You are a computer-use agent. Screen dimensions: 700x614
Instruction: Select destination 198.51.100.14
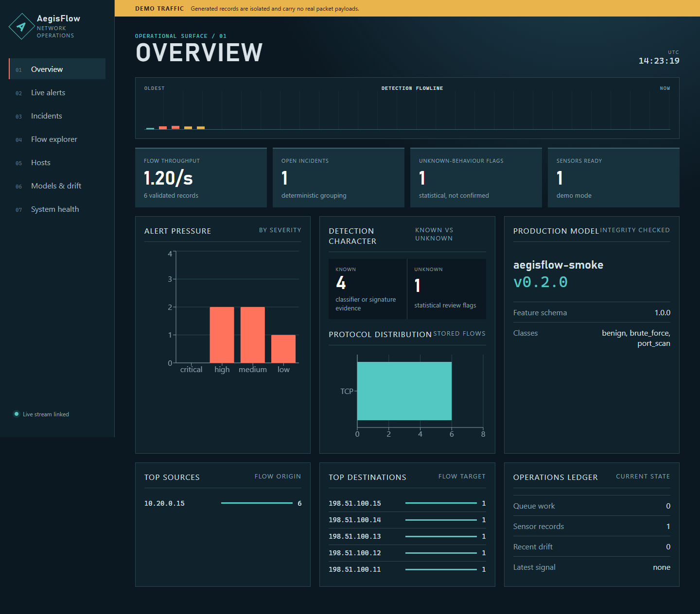355,520
